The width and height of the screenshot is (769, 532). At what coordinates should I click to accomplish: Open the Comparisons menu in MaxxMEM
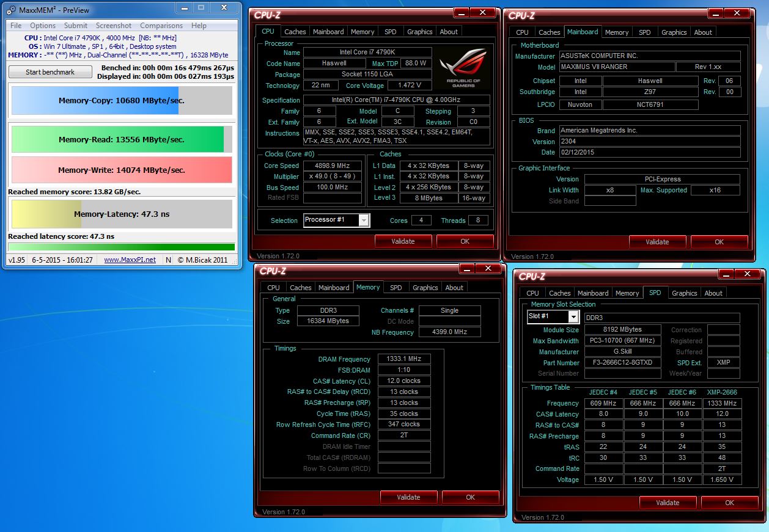pyautogui.click(x=161, y=26)
